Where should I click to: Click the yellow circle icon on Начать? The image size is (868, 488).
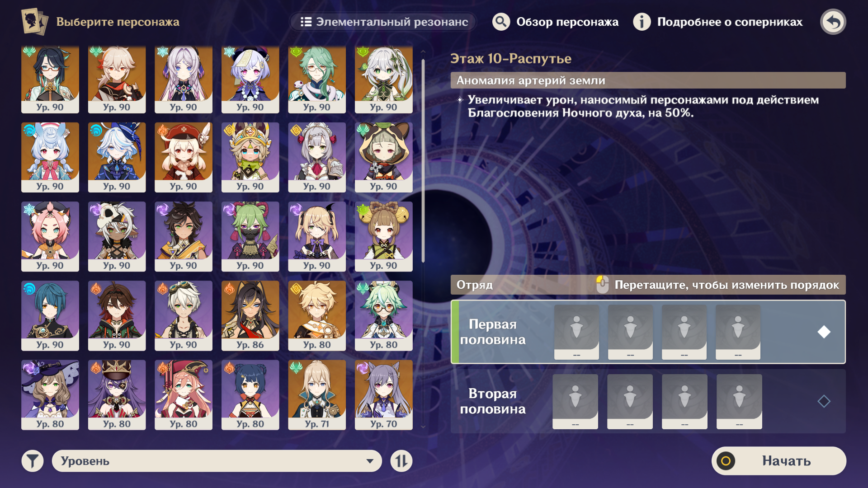726,461
